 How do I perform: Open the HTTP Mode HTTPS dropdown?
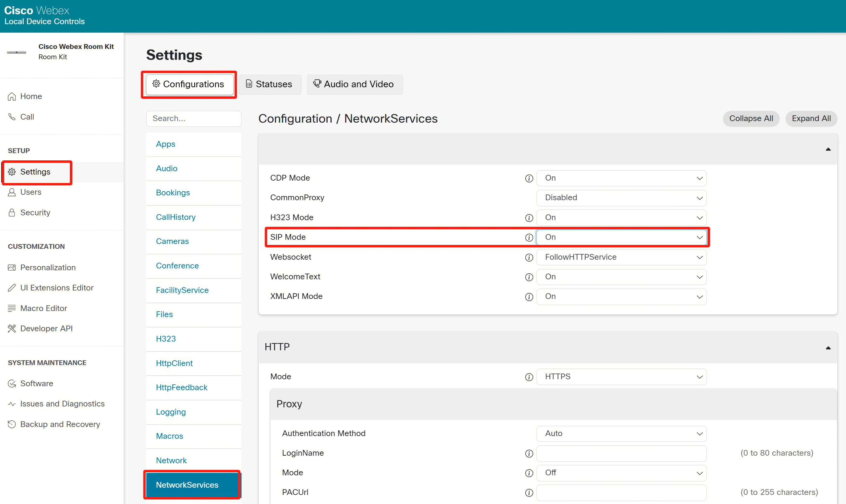pos(621,377)
